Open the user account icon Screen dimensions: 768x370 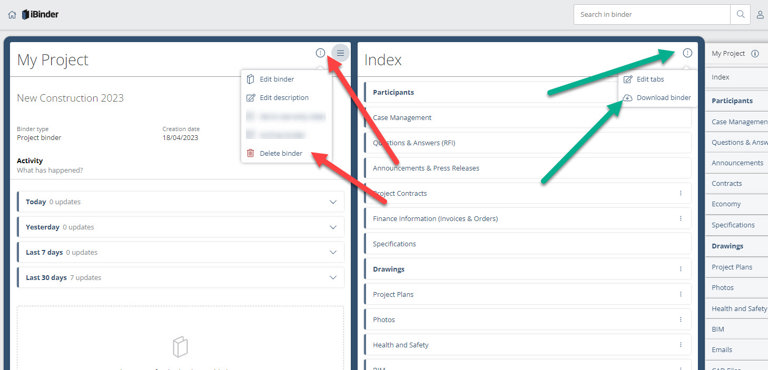pos(761,15)
